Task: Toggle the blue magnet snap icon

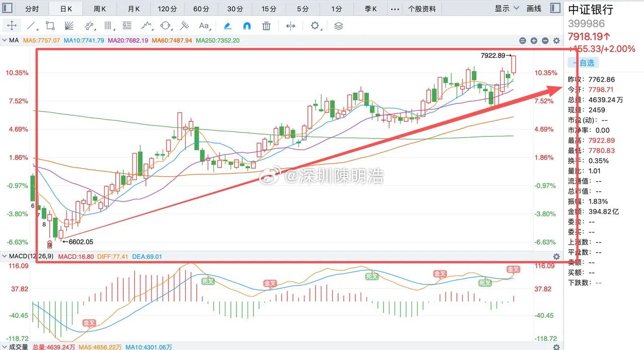Action: 247,26
